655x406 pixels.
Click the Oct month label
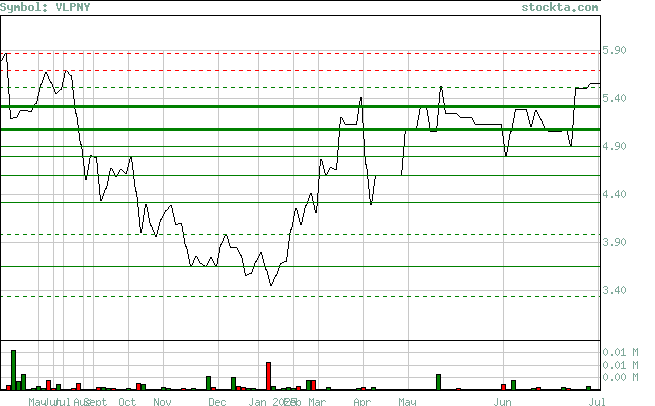click(127, 401)
